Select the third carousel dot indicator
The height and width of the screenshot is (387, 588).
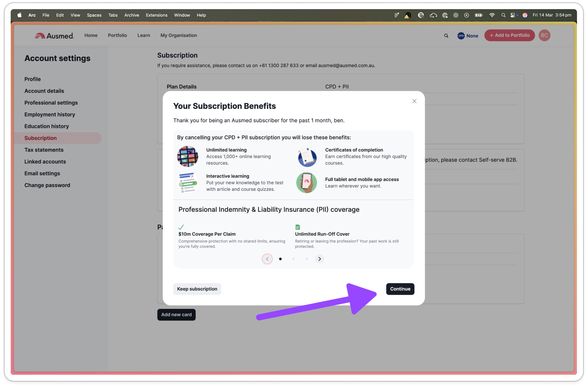[306, 259]
